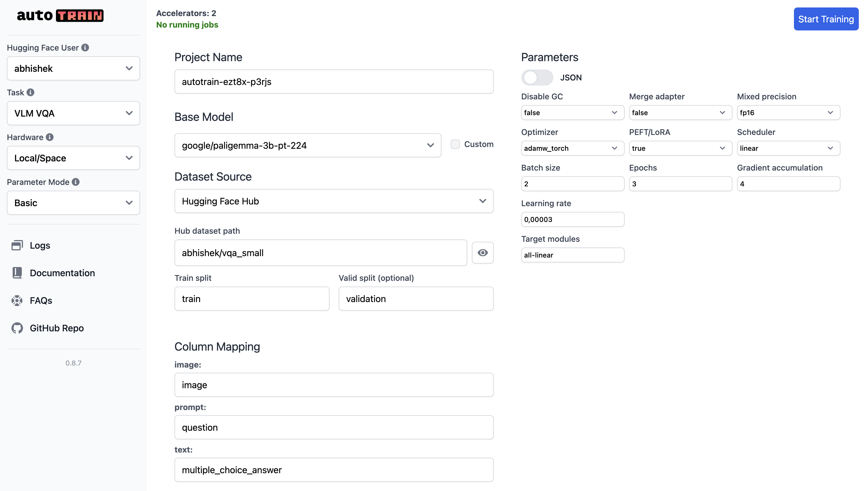Open the Documentation sidebar link

pyautogui.click(x=62, y=273)
